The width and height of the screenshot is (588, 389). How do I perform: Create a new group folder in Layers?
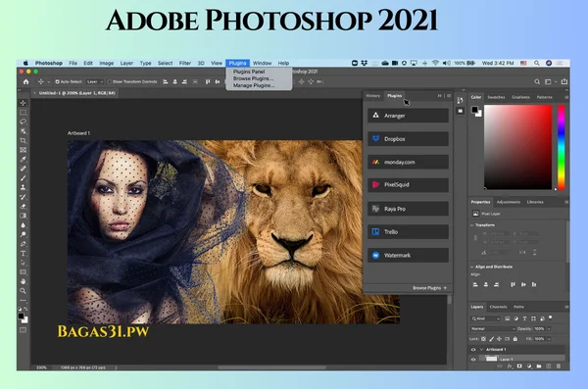539,366
